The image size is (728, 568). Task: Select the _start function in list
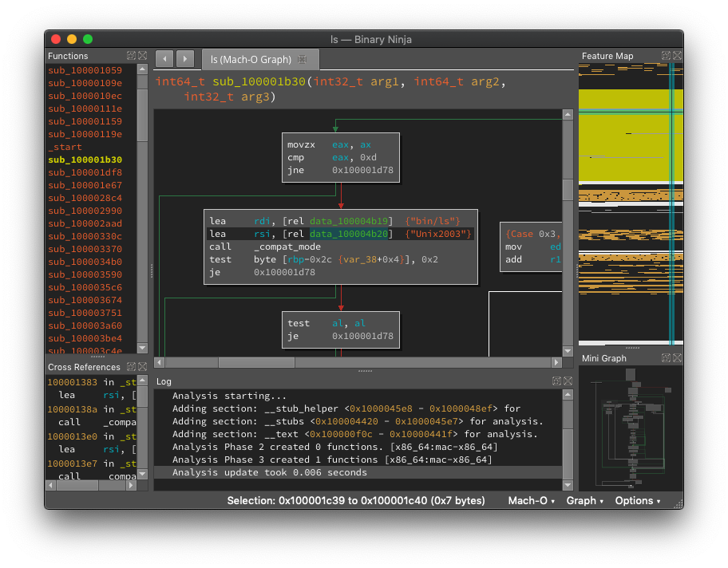click(x=65, y=147)
